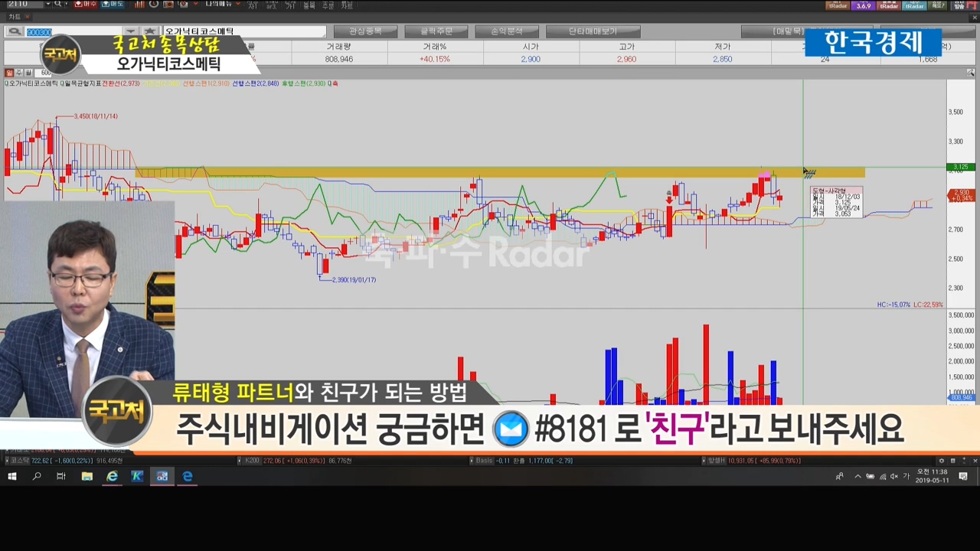Click the 손익분석 button

tap(505, 32)
